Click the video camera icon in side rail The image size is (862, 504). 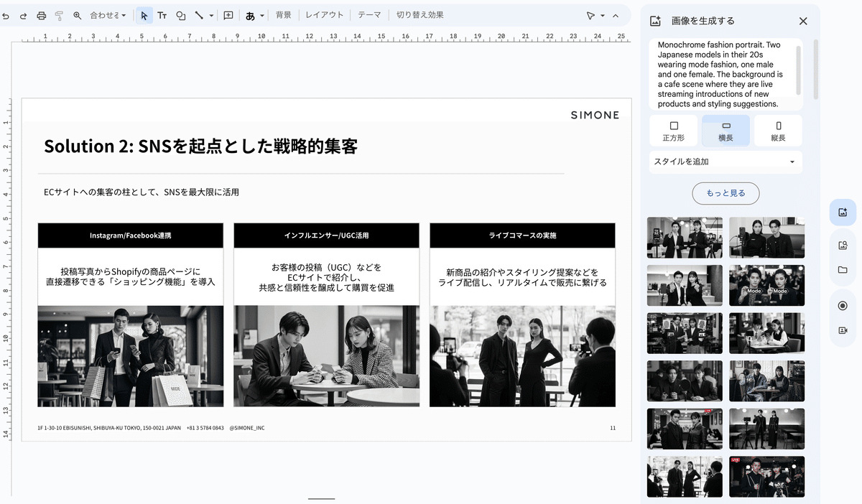843,330
